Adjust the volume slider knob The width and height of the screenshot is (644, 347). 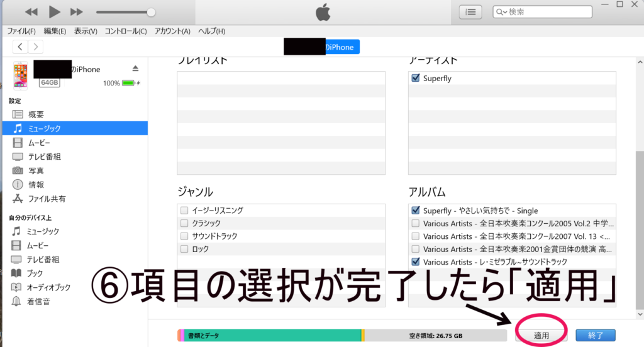pyautogui.click(x=151, y=13)
